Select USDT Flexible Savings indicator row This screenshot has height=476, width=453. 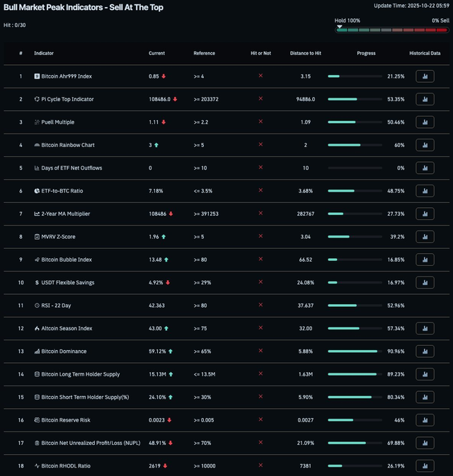coord(226,283)
